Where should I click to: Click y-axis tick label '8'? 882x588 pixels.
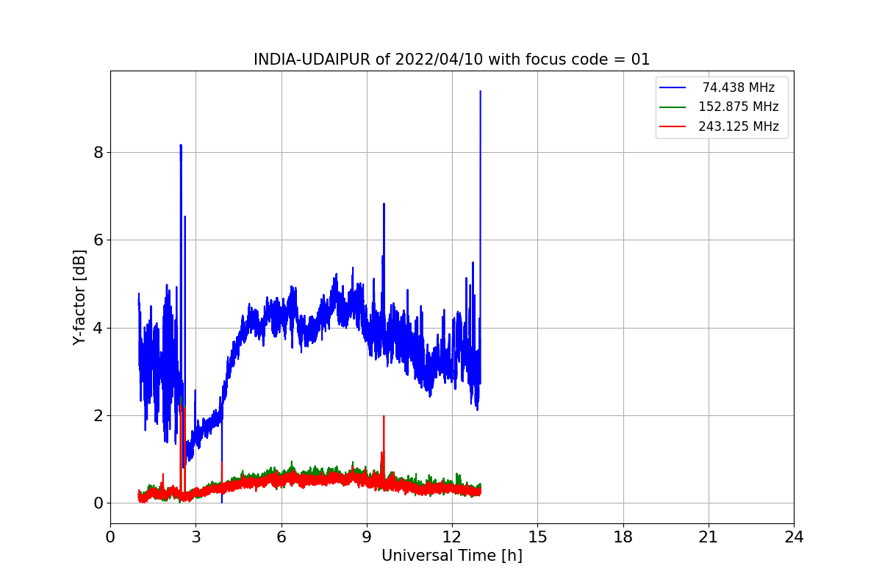(98, 153)
